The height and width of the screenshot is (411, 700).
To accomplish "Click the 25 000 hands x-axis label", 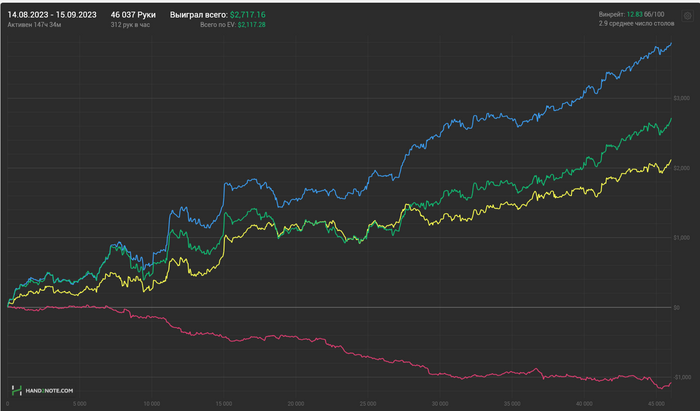I will coord(367,404).
